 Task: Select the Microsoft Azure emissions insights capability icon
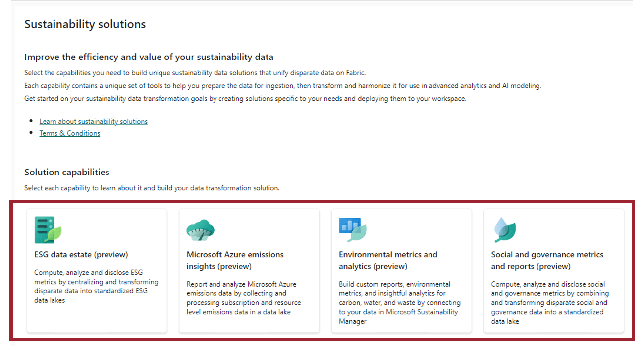(201, 229)
